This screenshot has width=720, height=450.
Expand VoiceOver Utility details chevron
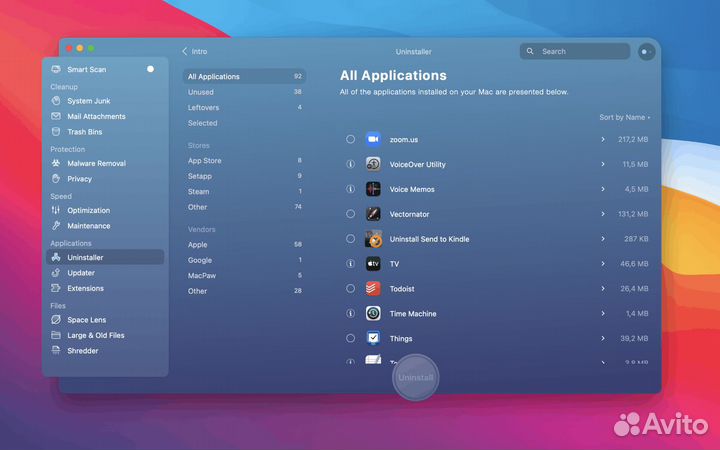pyautogui.click(x=603, y=164)
